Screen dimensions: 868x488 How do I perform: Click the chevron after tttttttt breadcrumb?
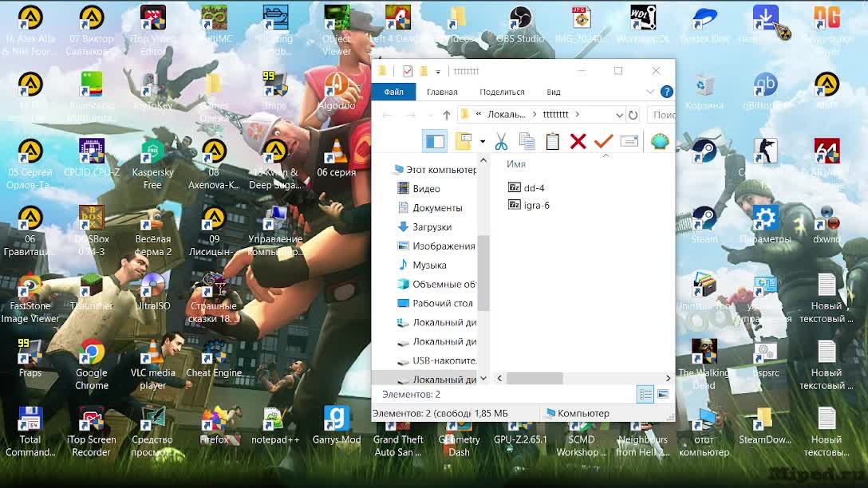(x=578, y=115)
